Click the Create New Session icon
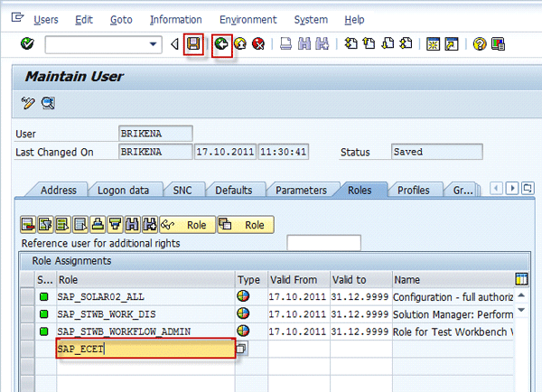Viewport: 542px width, 392px height. click(433, 44)
